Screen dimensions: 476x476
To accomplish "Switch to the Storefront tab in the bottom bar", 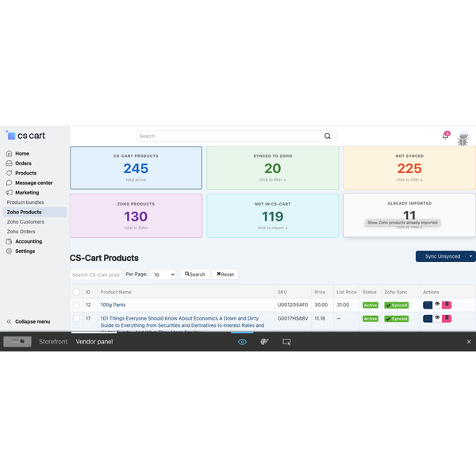I will [53, 342].
